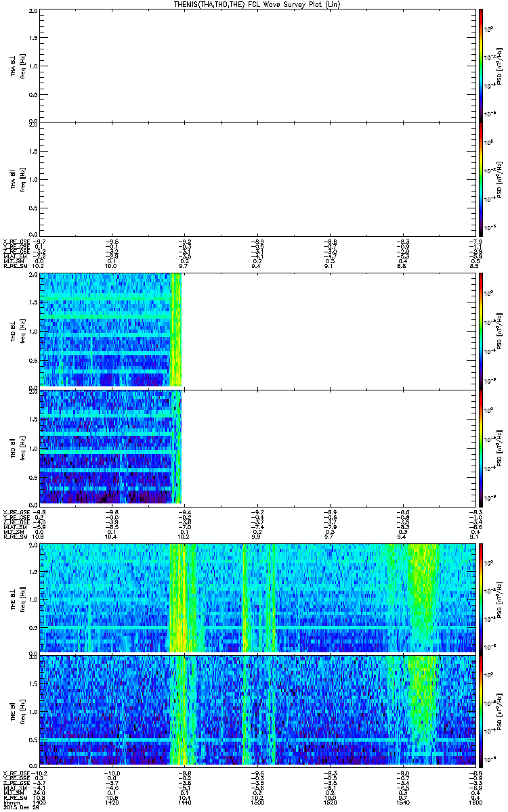
Task: Click the X_RE_GSE label under the THA panels
Action: click(x=18, y=241)
